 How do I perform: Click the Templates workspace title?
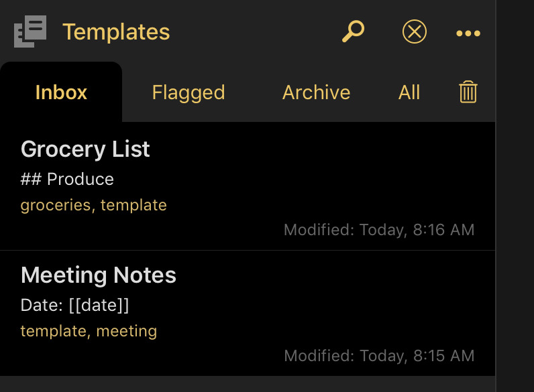click(x=116, y=32)
